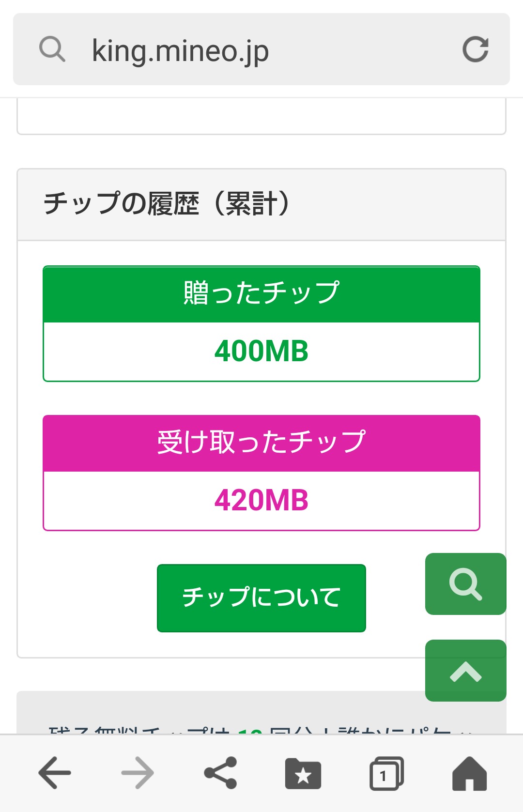Tap the 420MB received chip value
Viewport: 523px width, 812px height.
261,501
